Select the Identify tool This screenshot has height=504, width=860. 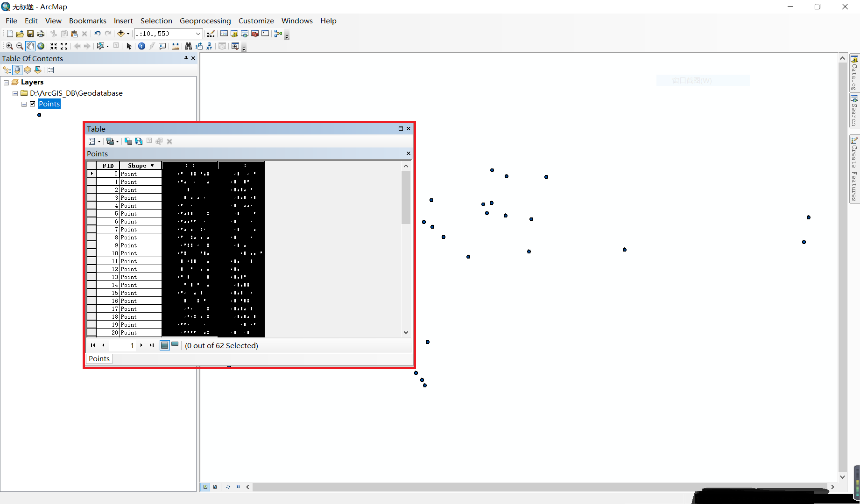pyautogui.click(x=141, y=46)
